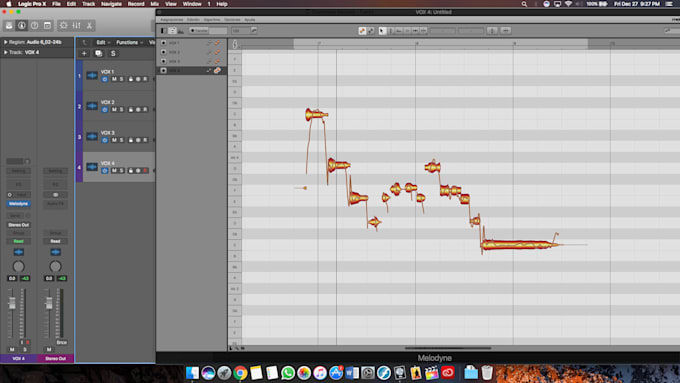Open Trash in the Dock
This screenshot has width=680, height=383.
[487, 373]
